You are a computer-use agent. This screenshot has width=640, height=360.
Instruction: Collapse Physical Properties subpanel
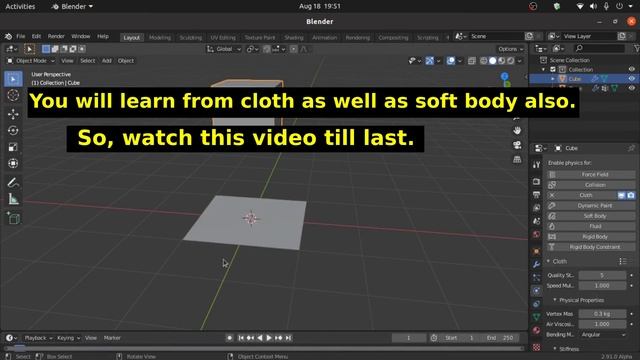555,300
